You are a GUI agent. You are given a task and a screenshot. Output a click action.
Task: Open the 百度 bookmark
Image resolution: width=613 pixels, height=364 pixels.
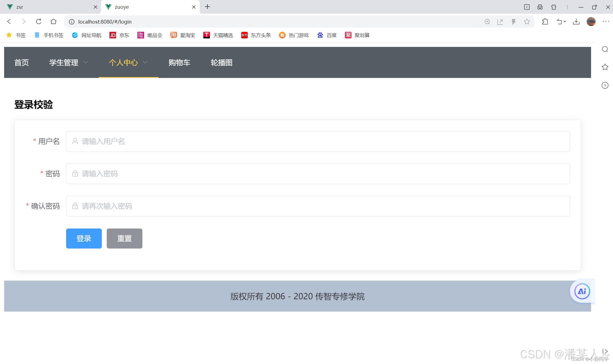327,35
